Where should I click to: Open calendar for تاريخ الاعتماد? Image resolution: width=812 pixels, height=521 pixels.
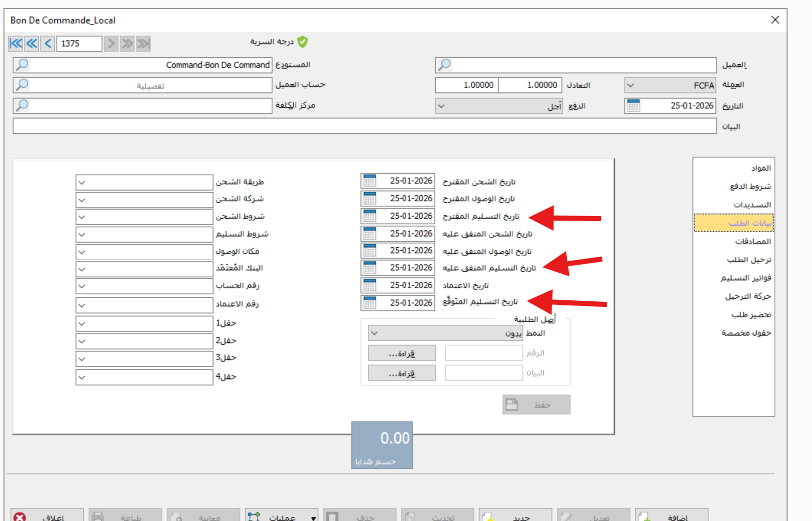(x=370, y=285)
